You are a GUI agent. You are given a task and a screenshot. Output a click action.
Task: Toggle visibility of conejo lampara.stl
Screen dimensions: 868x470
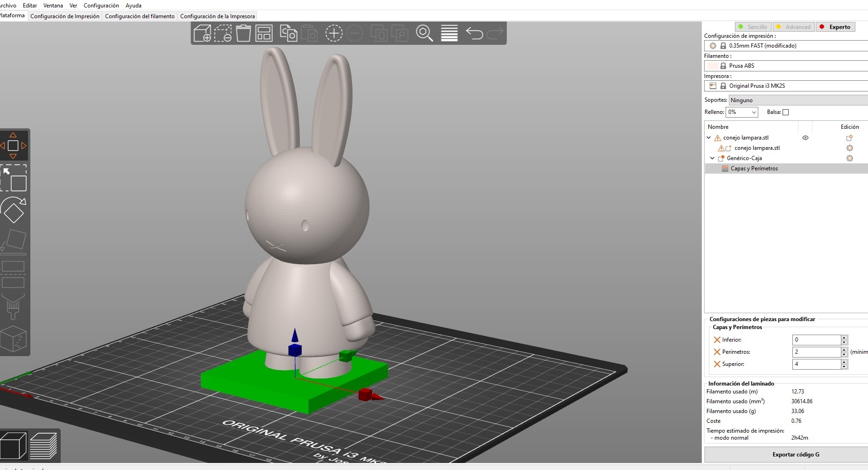pyautogui.click(x=805, y=137)
